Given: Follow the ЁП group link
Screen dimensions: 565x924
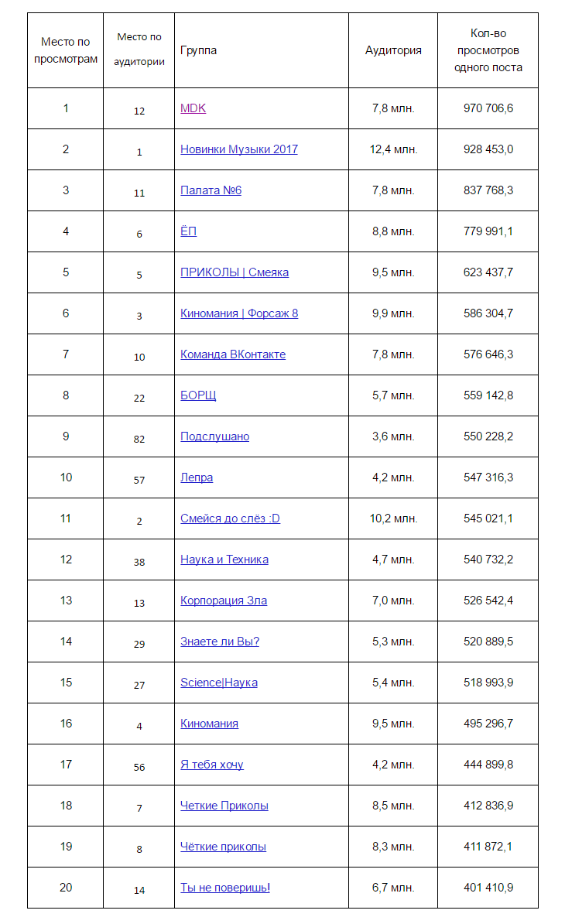Looking at the screenshot, I should coord(188,231).
